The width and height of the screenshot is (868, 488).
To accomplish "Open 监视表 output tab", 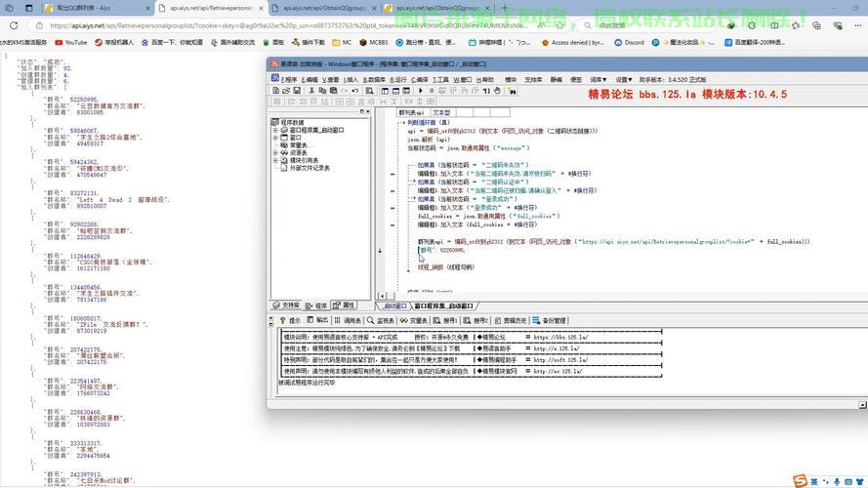I will click(x=381, y=320).
